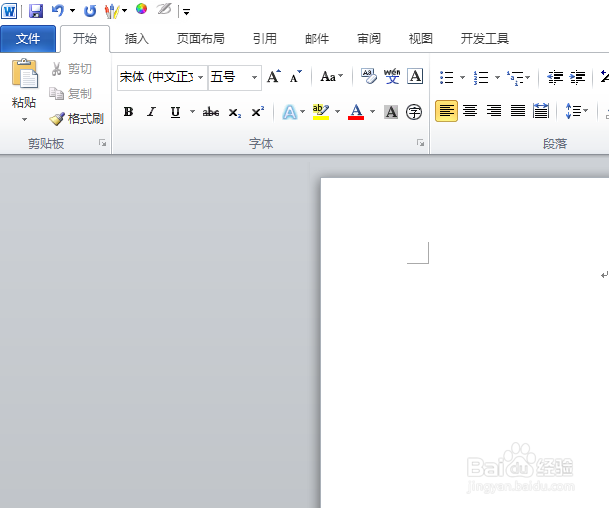609x508 pixels.
Task: Open underline style dropdown arrow
Action: pos(192,112)
